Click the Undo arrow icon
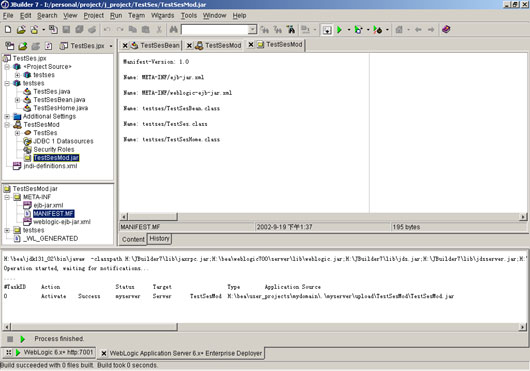The width and height of the screenshot is (530, 371). tap(107, 30)
